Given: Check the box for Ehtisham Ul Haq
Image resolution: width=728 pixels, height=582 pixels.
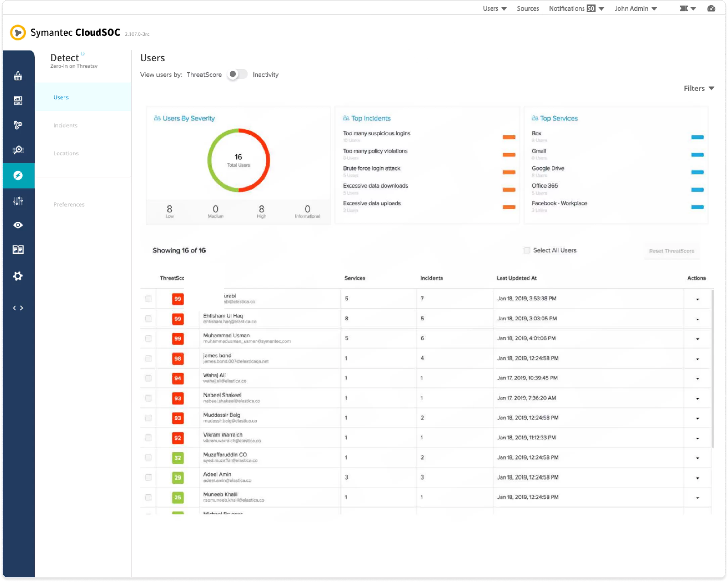Looking at the screenshot, I should click(148, 319).
